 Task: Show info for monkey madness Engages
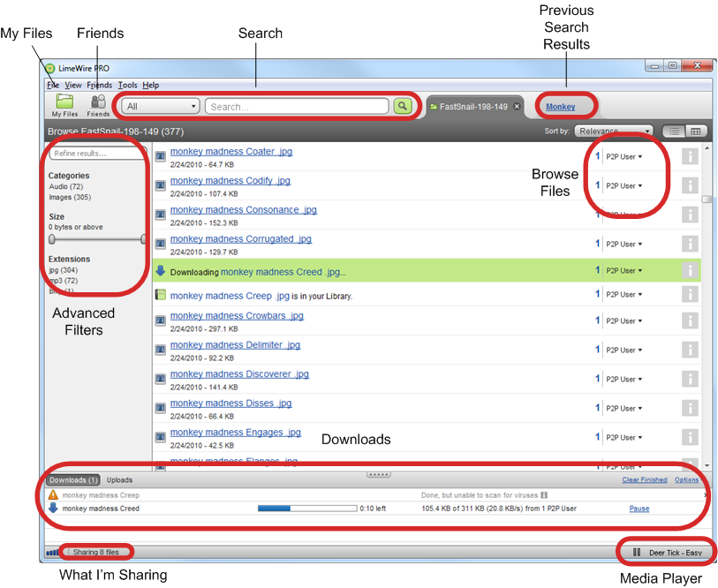(690, 437)
